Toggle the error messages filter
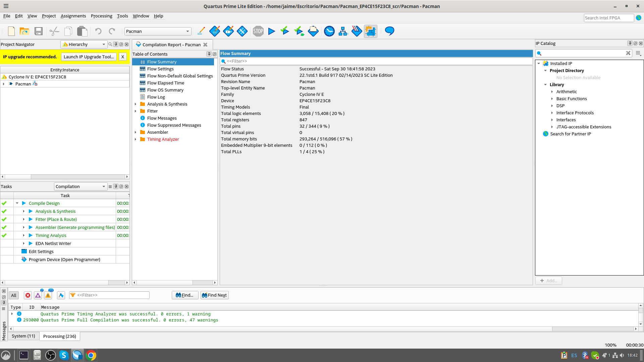644x362 pixels. click(28, 295)
